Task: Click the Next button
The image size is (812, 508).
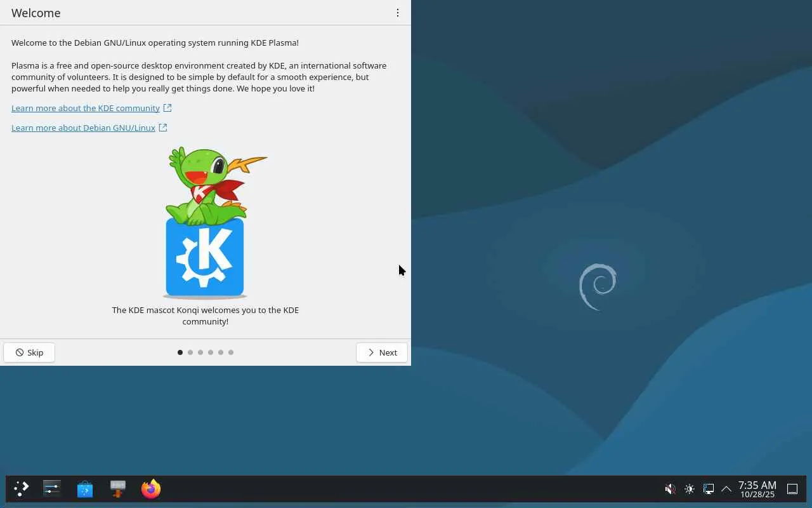Action: (x=382, y=352)
